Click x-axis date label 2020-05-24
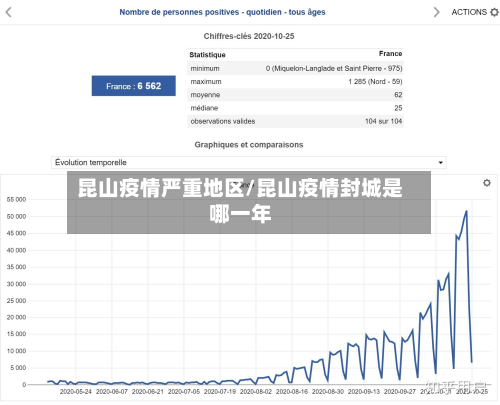 [x=75, y=392]
